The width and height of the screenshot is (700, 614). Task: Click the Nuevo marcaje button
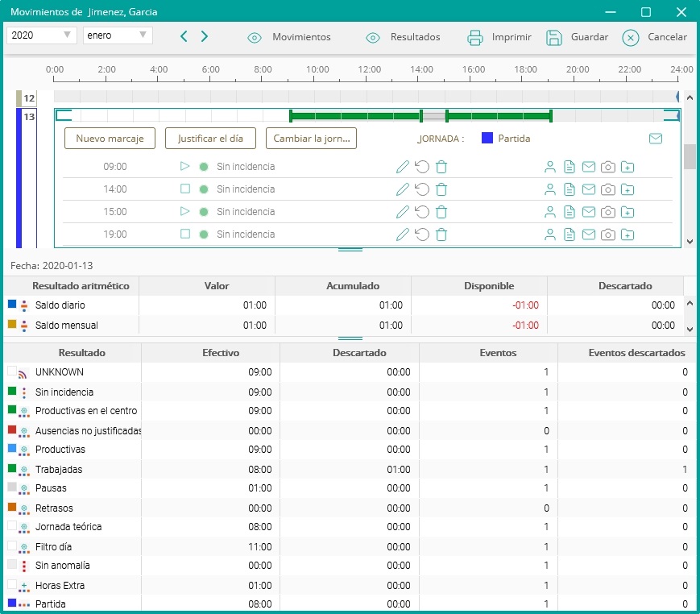pos(110,139)
